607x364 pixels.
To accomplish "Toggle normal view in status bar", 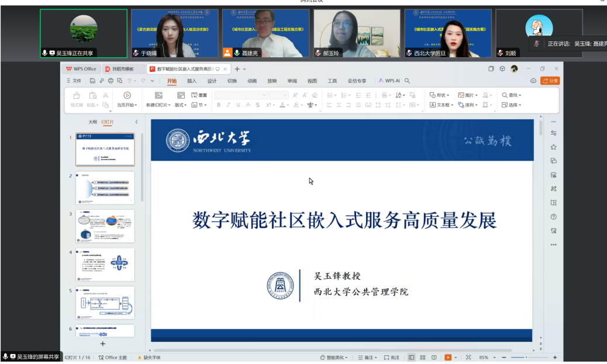I will (412, 357).
